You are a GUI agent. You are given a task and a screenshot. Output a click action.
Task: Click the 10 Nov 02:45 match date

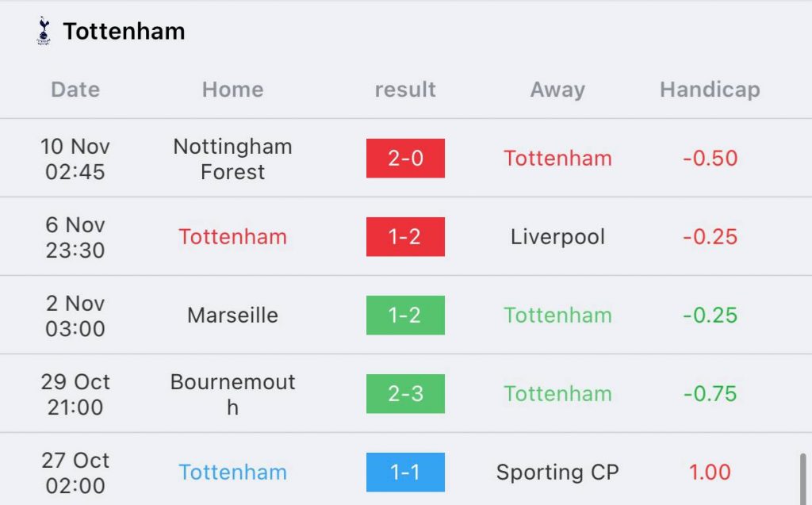click(75, 159)
